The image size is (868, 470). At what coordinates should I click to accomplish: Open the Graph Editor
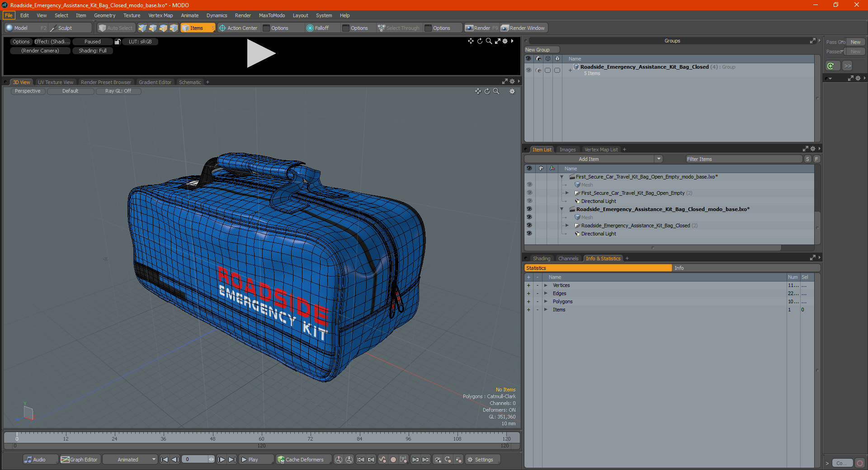(79, 460)
